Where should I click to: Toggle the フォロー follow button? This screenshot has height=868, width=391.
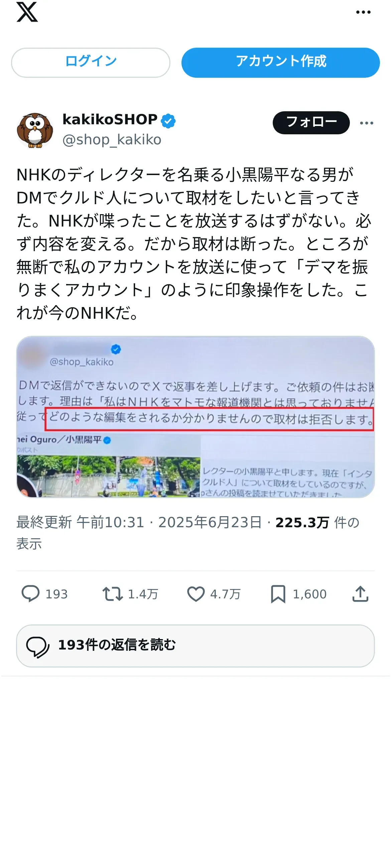[x=311, y=123]
